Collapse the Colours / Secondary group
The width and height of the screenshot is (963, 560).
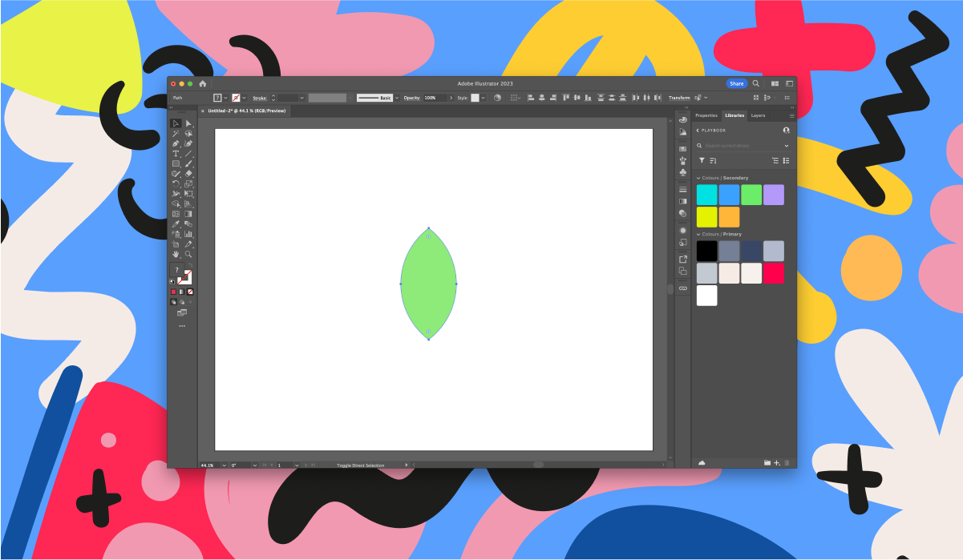[698, 178]
